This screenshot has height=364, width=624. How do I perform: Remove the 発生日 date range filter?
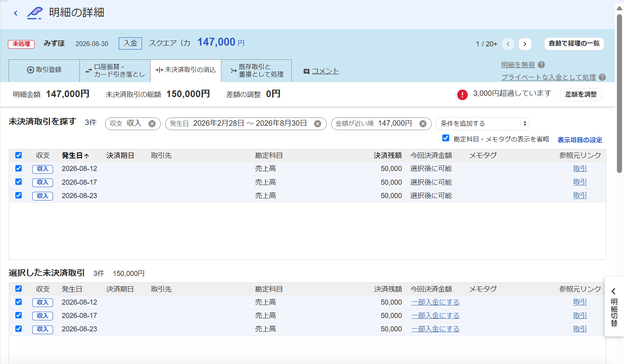point(318,124)
